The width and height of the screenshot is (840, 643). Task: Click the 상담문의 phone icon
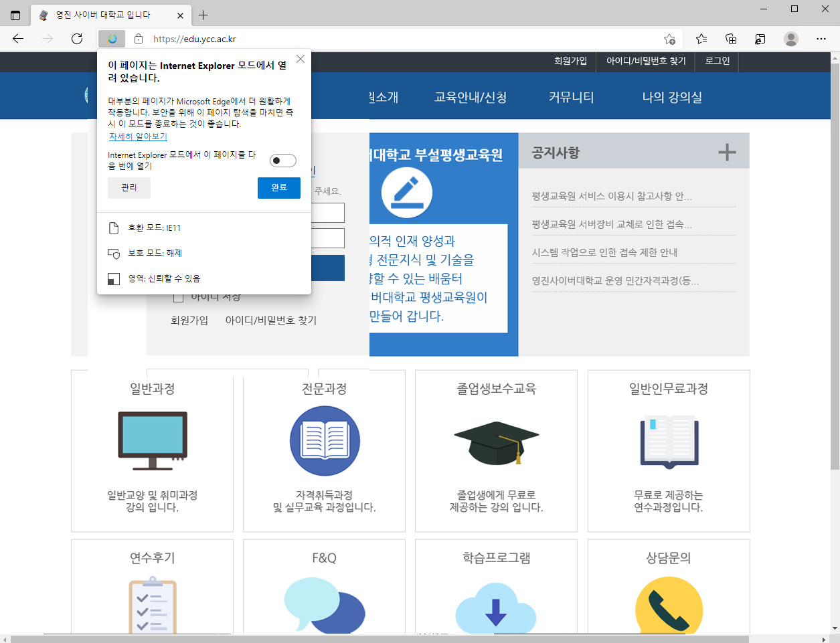coord(669,606)
